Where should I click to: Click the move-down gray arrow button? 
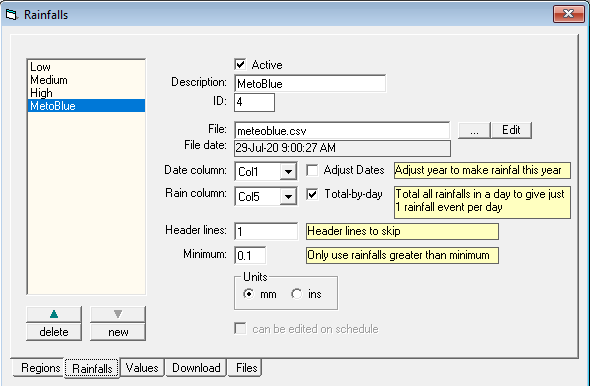118,314
